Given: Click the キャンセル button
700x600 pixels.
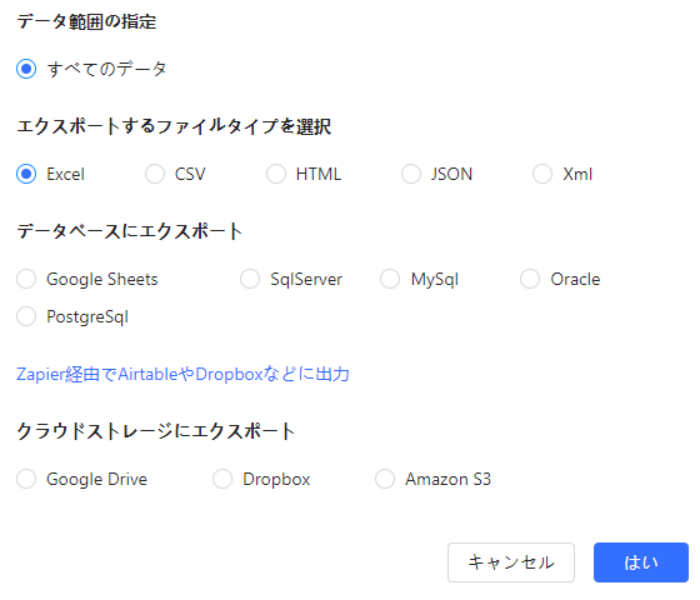Looking at the screenshot, I should (x=511, y=562).
